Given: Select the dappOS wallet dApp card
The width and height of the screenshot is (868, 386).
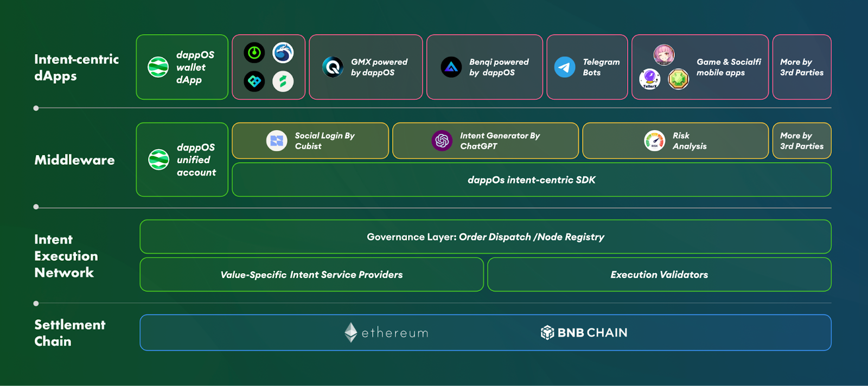Looking at the screenshot, I should [182, 67].
